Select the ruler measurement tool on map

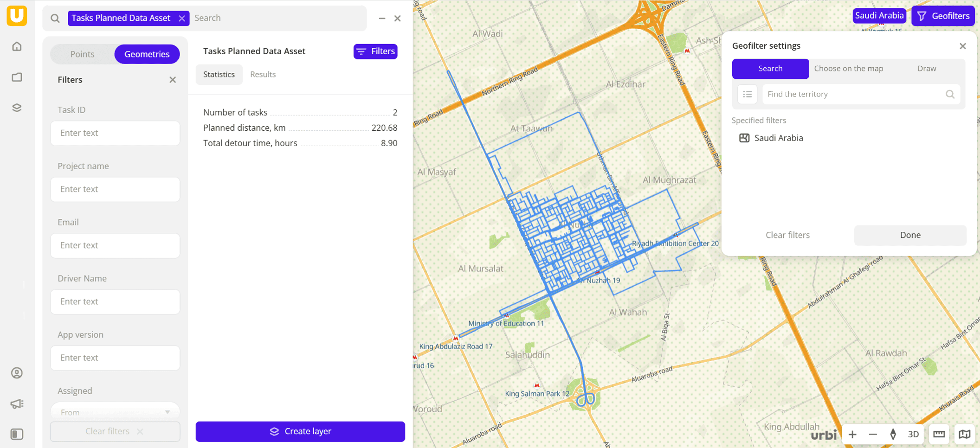[x=939, y=434]
